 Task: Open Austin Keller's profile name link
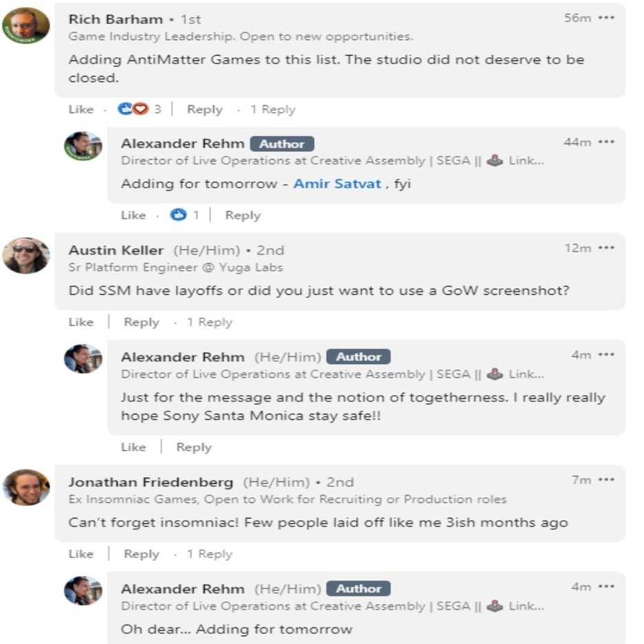pos(116,250)
